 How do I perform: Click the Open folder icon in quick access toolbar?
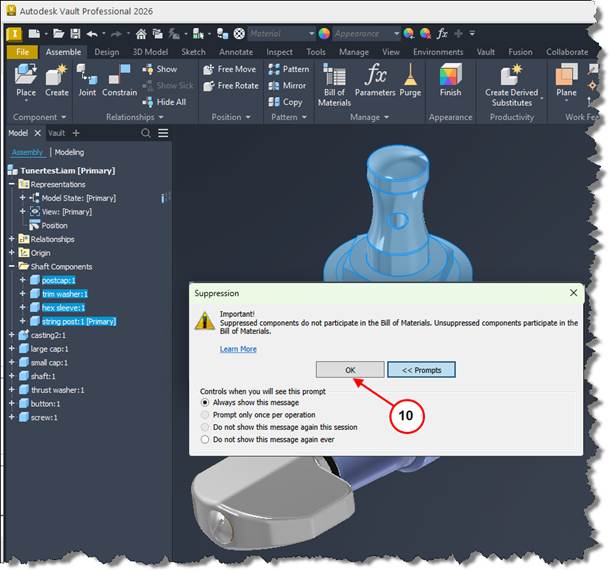click(x=58, y=34)
